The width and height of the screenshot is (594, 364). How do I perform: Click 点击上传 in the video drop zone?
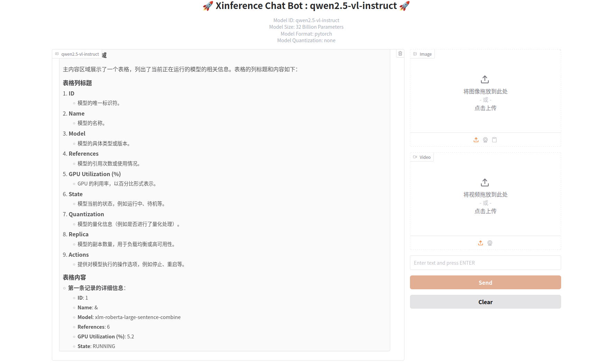point(485,211)
